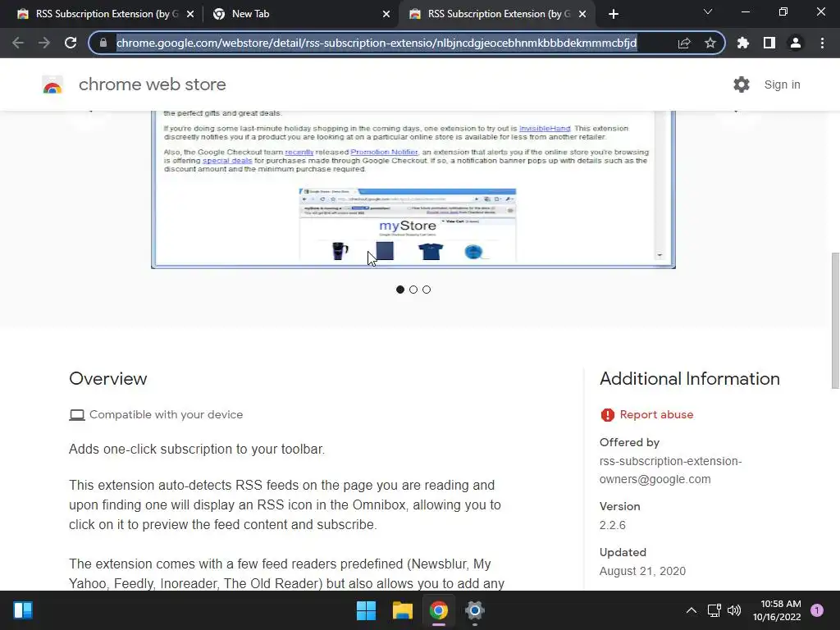Screen dimensions: 840x630
Task: Open Settings app from taskbar
Action: (475, 610)
